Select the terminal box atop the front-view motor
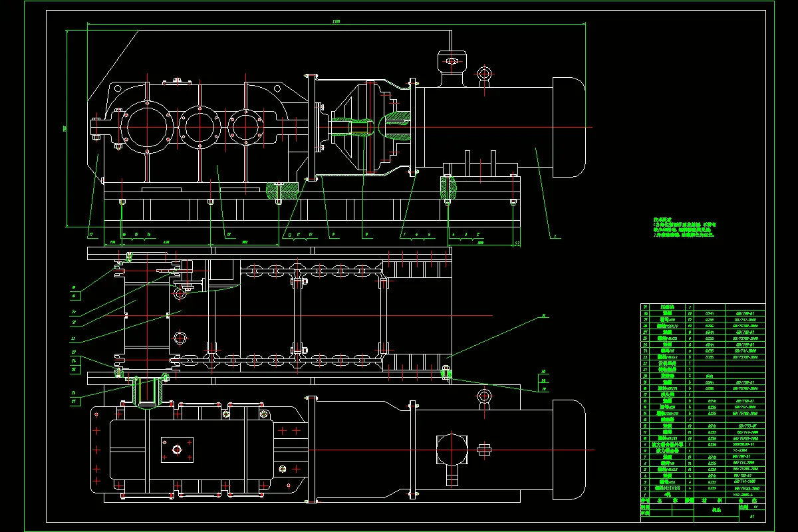Screen dimensions: 798x532 452,63
